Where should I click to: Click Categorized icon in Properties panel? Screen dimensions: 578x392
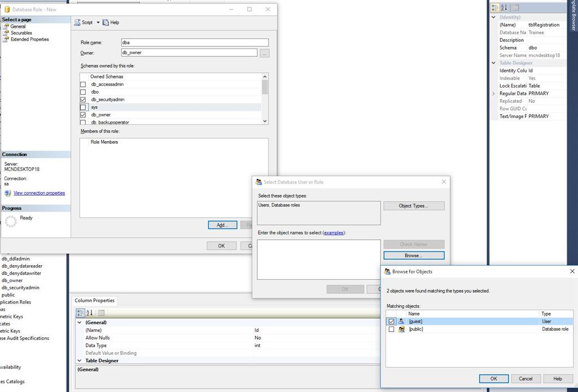[x=495, y=7]
